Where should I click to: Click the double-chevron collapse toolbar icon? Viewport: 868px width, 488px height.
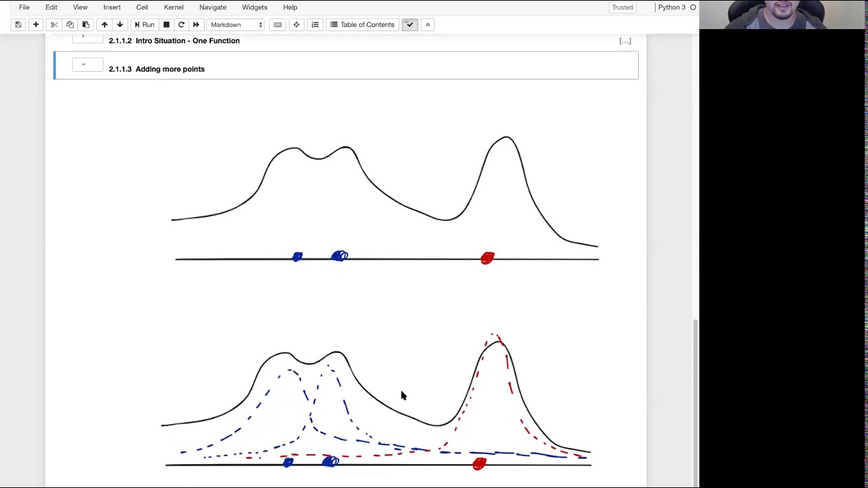coord(427,24)
